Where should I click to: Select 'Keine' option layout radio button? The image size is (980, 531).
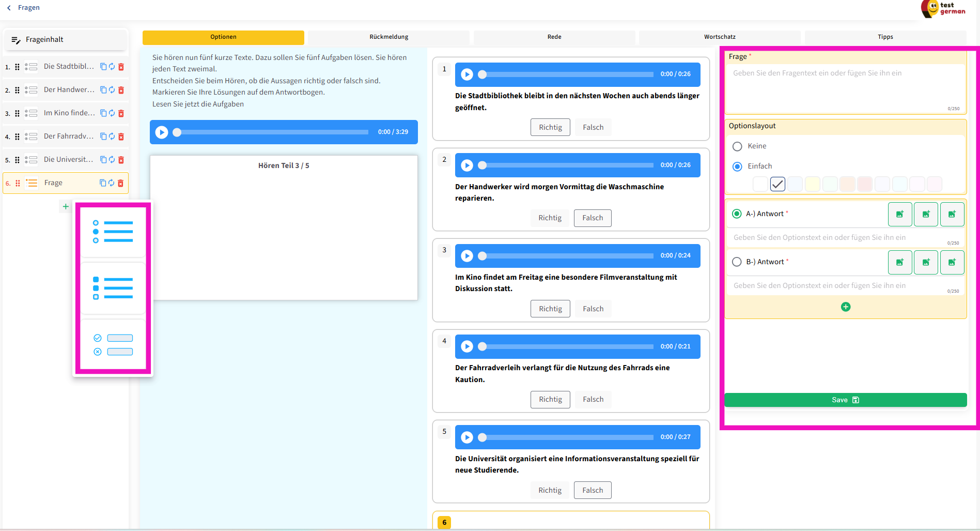737,146
